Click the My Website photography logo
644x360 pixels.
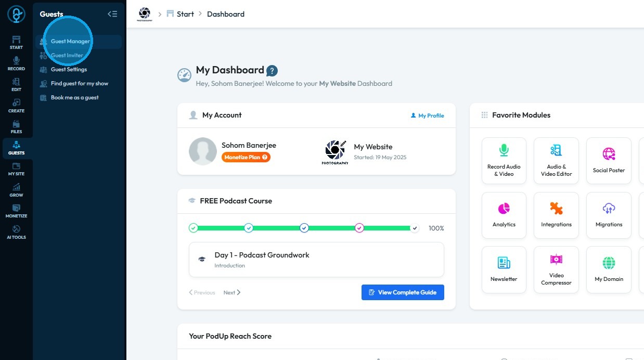[336, 152]
